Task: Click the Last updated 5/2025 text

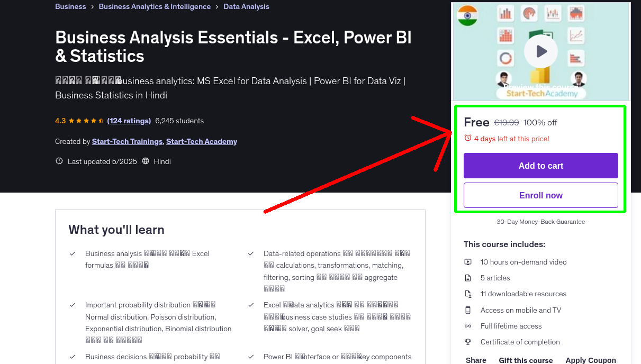Action: [103, 161]
